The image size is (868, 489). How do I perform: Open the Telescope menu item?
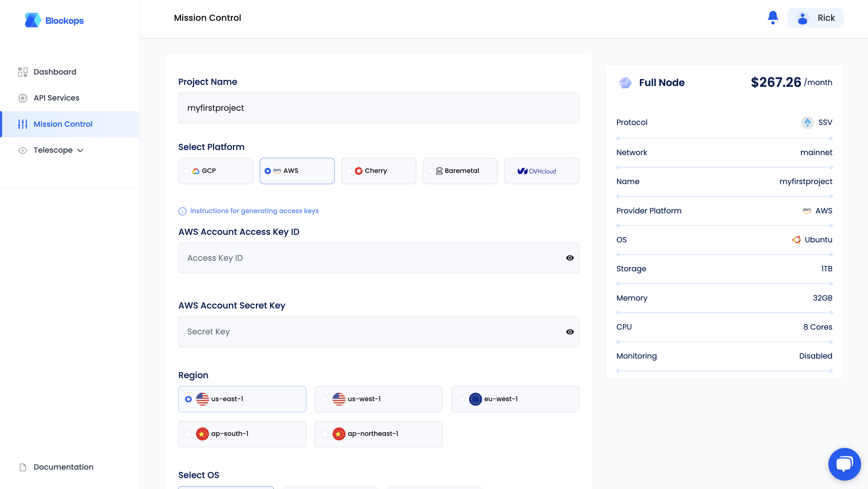coord(69,150)
